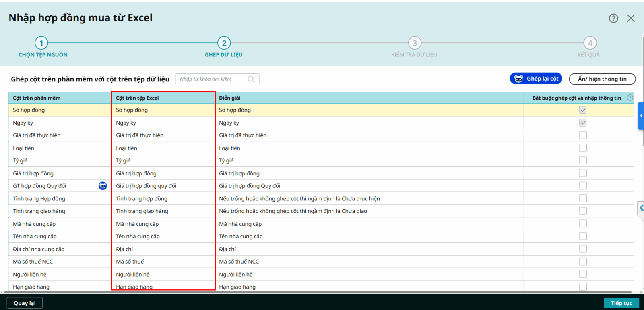Screen dimensions: 644x310
Task: Select step 4 Kết quả circle
Action: click(x=590, y=43)
